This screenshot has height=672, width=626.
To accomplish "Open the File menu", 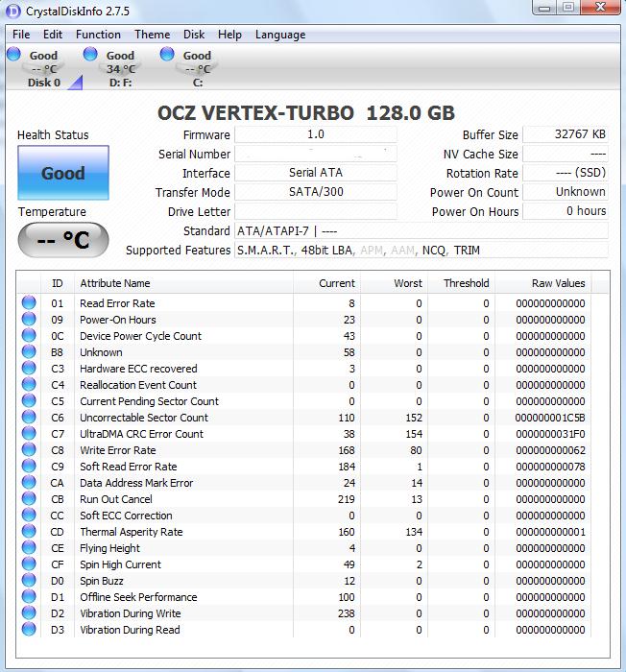I will pos(21,35).
